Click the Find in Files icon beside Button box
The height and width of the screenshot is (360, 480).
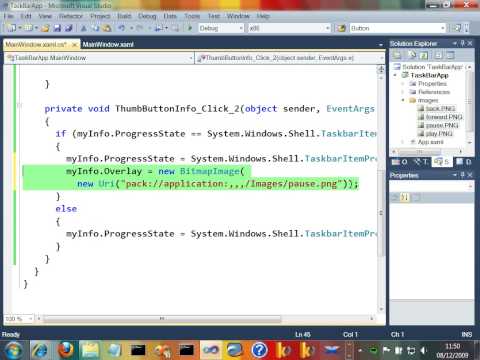[x=341, y=28]
